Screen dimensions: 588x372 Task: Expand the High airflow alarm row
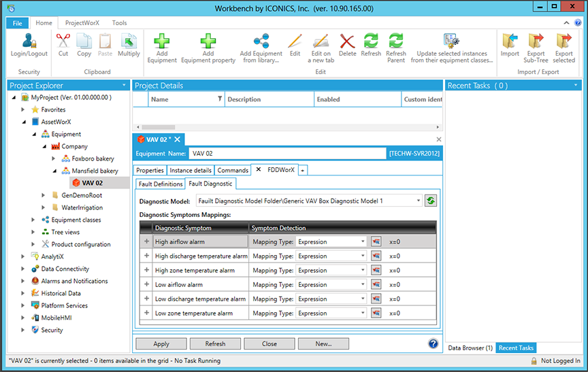[146, 241]
